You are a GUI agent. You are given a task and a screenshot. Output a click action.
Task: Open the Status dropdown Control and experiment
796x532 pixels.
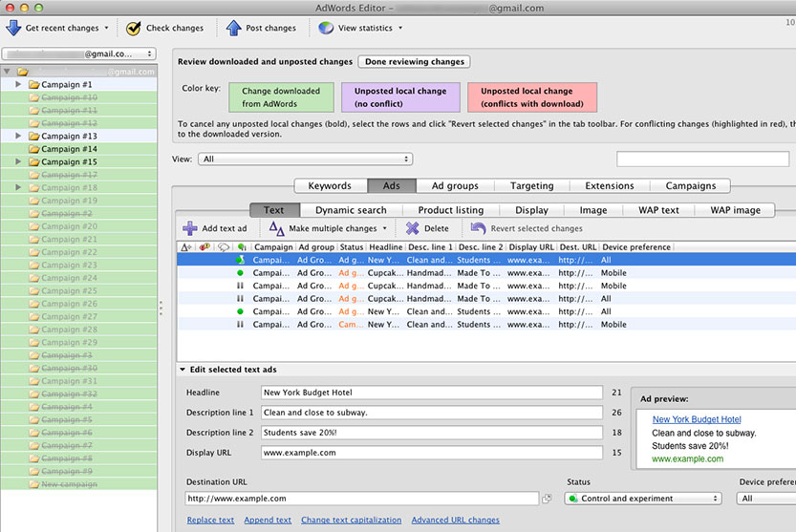tap(643, 499)
